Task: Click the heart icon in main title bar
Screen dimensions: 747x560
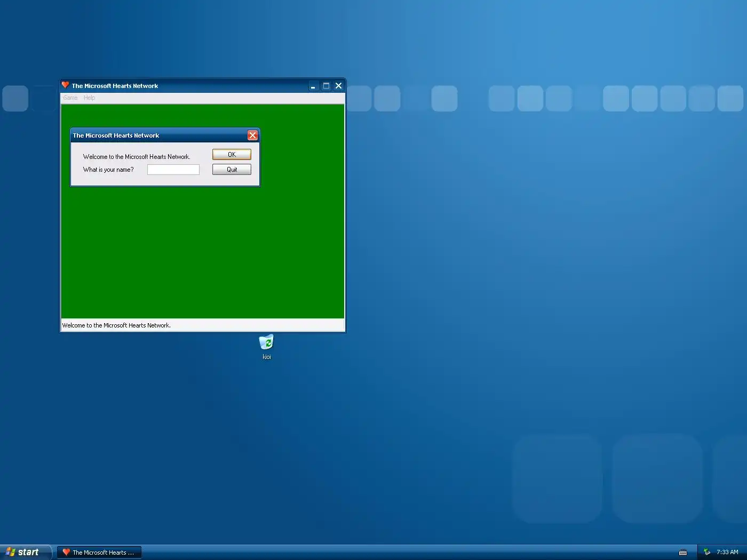Action: click(66, 85)
